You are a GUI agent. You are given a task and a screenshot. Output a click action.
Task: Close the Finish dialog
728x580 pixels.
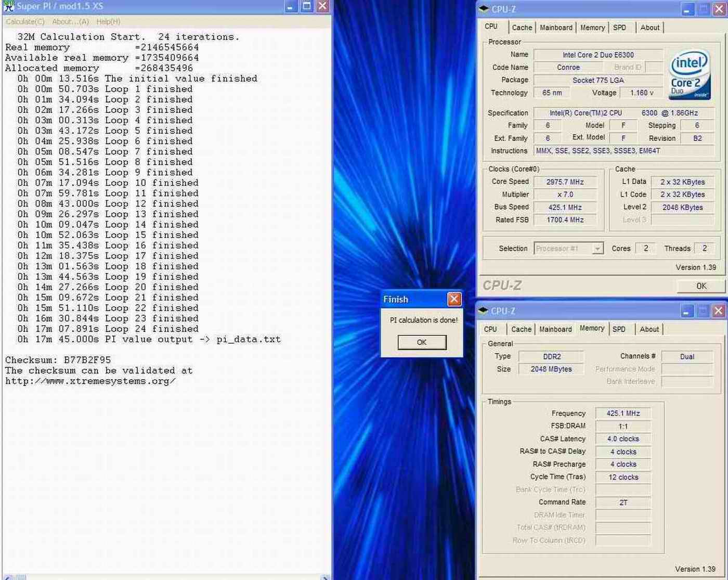click(454, 299)
